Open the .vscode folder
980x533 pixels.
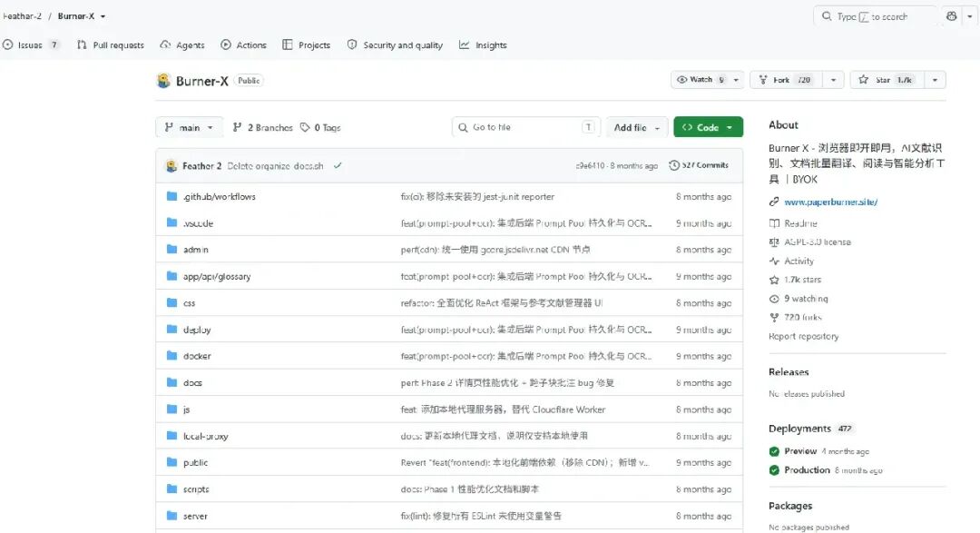198,223
